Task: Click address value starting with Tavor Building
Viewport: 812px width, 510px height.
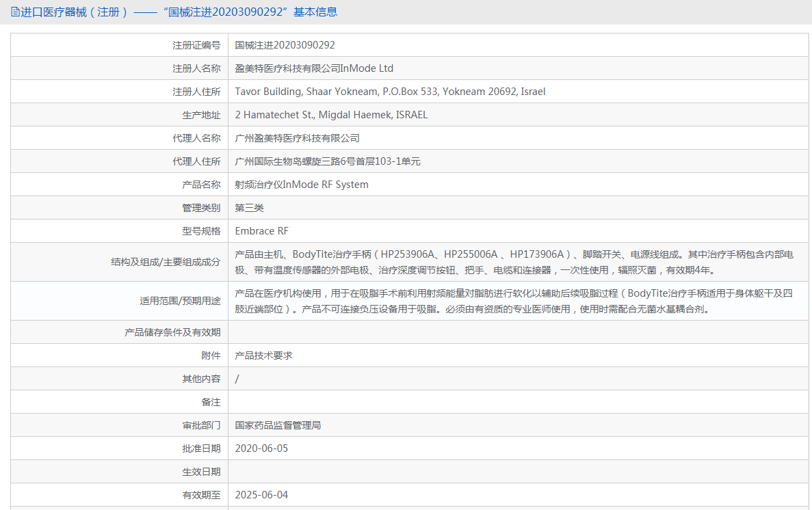Action: click(x=390, y=92)
